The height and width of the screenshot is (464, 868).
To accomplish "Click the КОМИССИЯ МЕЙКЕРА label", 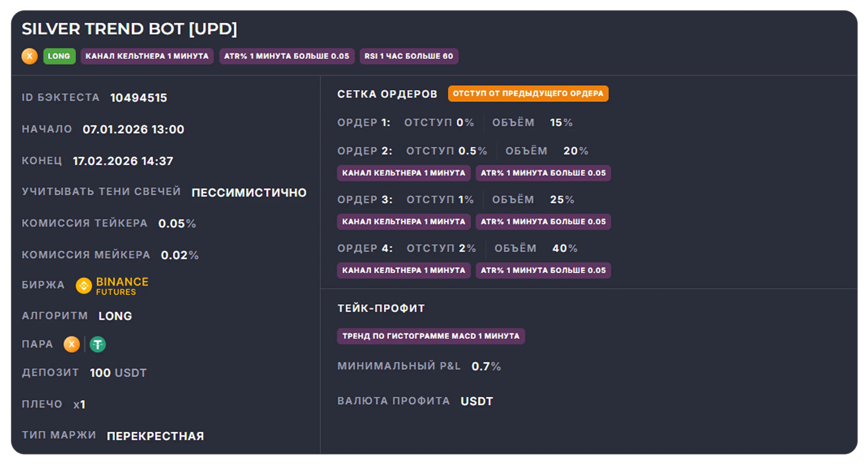I will (x=86, y=255).
